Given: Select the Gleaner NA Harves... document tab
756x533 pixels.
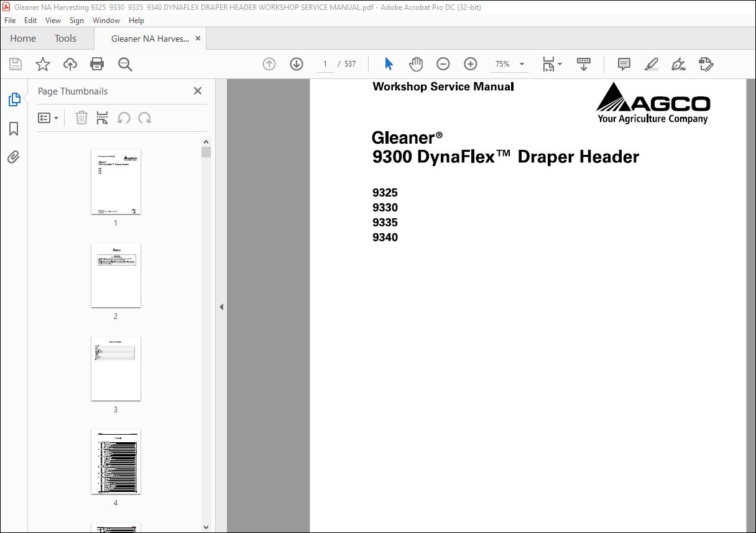Looking at the screenshot, I should 150,39.
